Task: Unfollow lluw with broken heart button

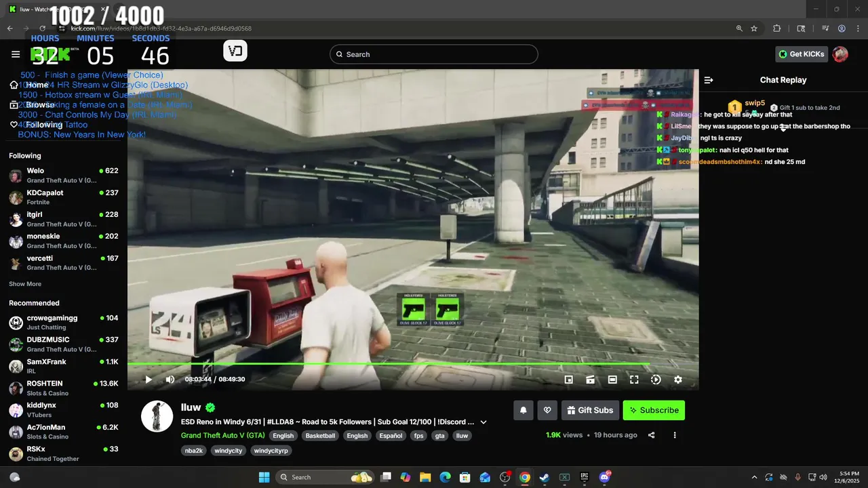Action: 547,410
